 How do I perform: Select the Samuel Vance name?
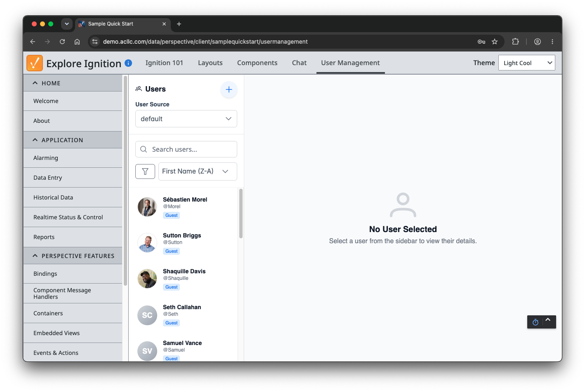(x=182, y=343)
